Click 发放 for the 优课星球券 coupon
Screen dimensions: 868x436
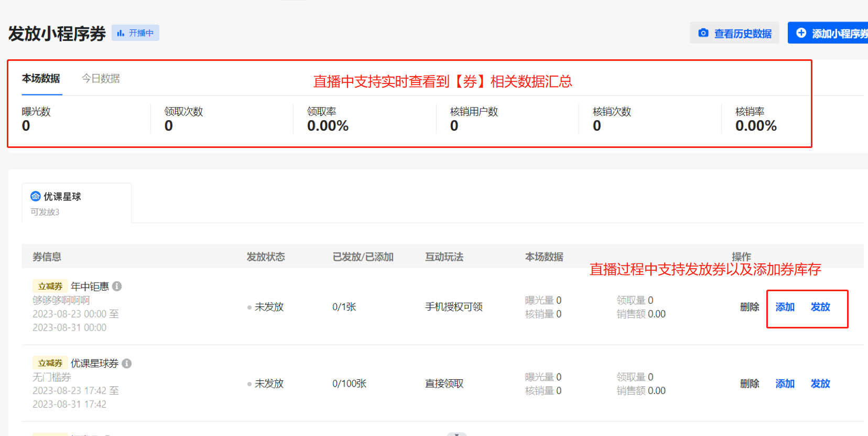pos(820,384)
